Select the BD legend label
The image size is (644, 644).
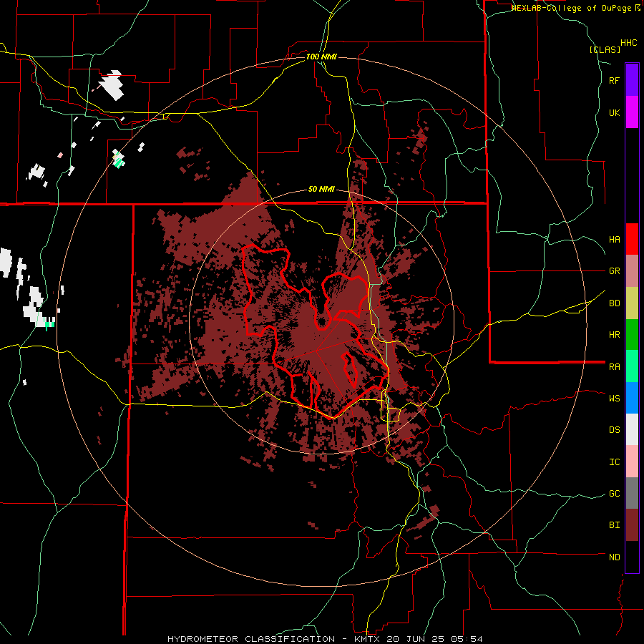(x=614, y=303)
